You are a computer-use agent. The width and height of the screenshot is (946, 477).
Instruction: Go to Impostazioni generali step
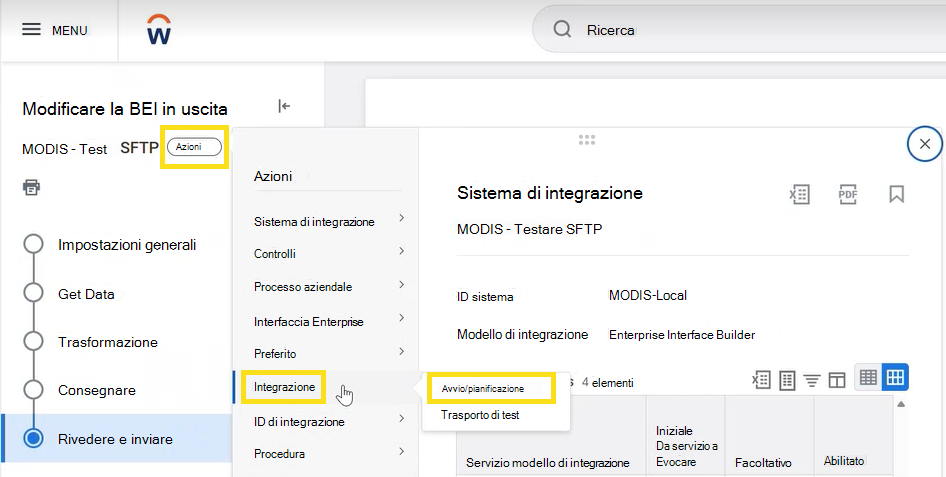click(127, 245)
